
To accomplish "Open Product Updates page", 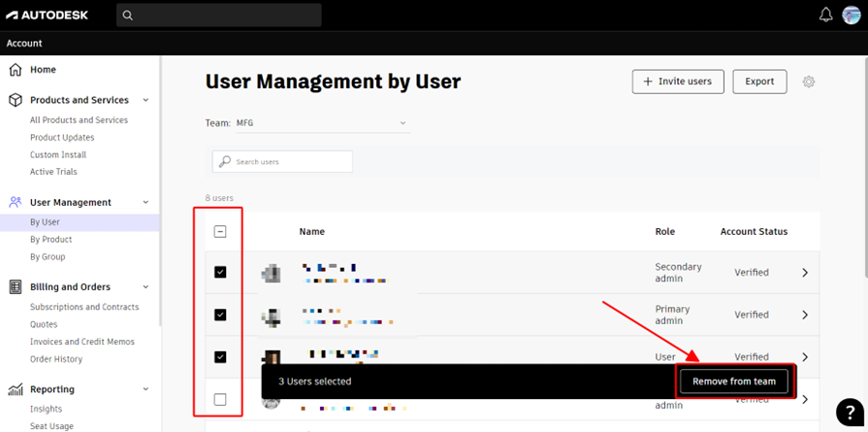I will [x=62, y=137].
